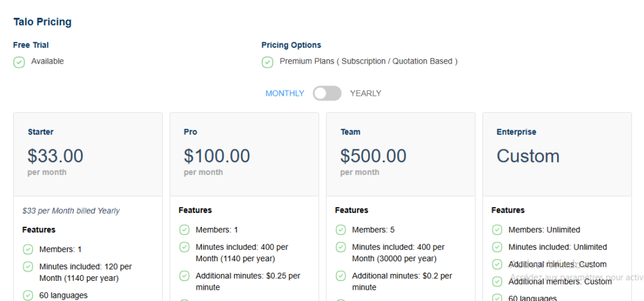Click check icon beside Team $0.2 additional minutes
The image size is (644, 301).
click(x=341, y=276)
